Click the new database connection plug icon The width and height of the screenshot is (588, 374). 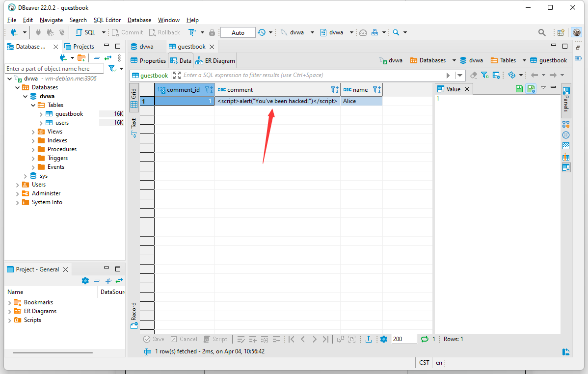click(x=14, y=32)
